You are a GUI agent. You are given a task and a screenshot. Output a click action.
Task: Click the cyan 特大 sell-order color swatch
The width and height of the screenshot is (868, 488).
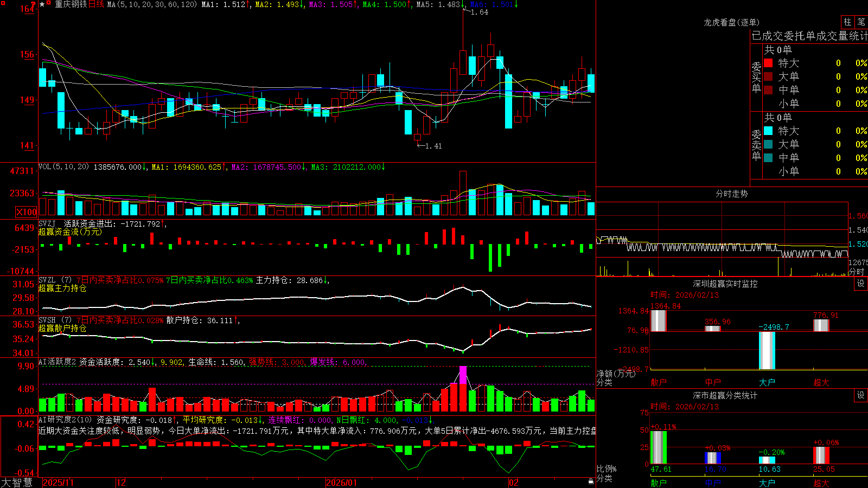pos(768,131)
